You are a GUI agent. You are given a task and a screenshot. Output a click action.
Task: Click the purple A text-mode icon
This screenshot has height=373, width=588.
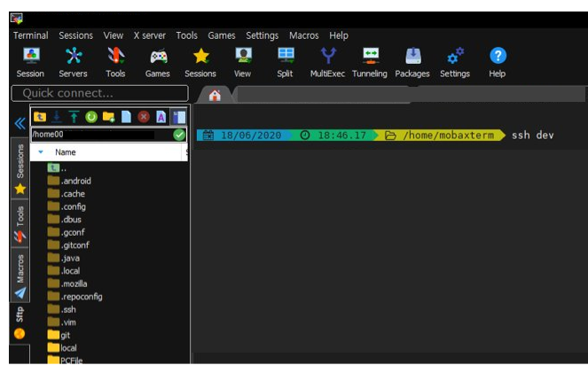tap(161, 117)
